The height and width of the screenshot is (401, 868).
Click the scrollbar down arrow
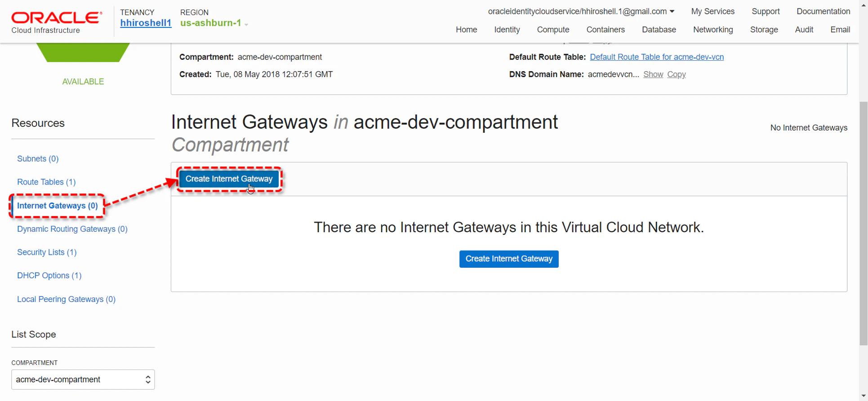[864, 396]
